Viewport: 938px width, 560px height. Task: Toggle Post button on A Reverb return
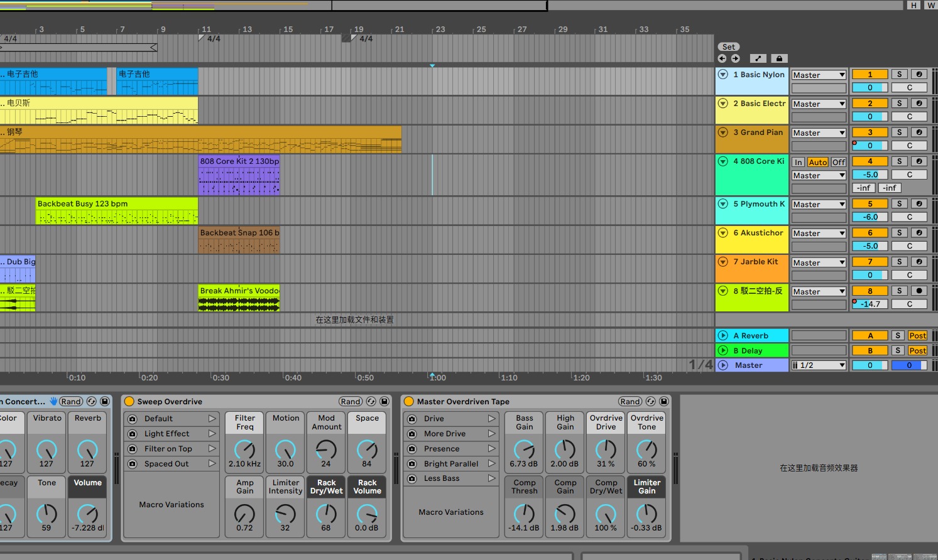pyautogui.click(x=917, y=335)
